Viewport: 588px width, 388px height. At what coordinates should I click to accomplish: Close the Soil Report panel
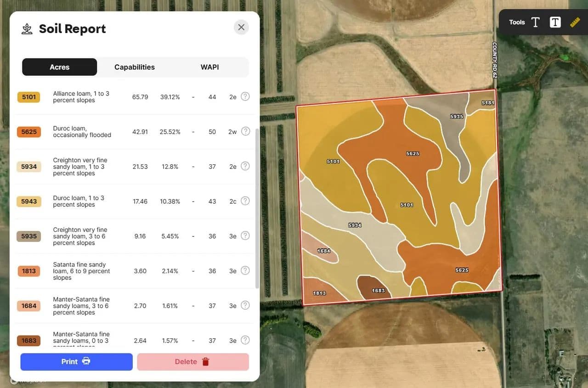241,28
